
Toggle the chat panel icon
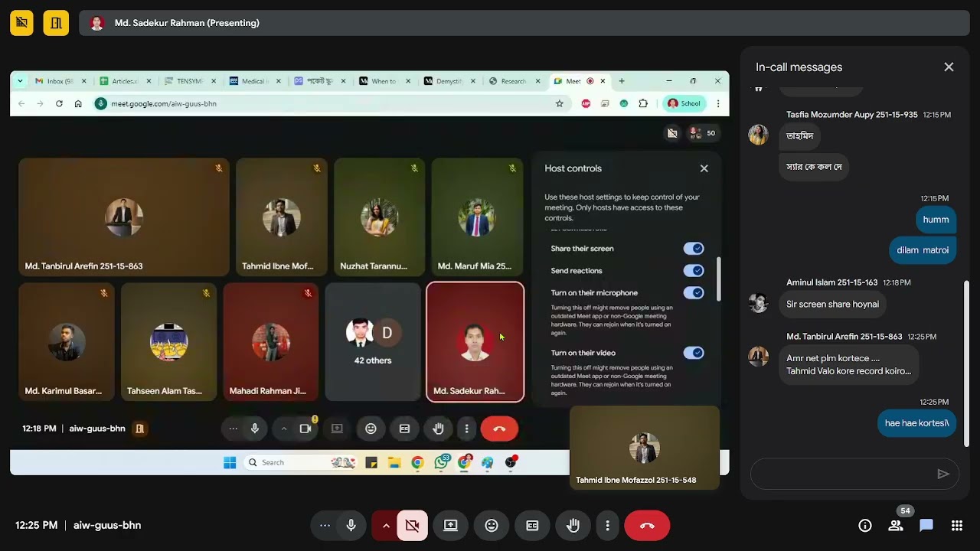pos(926,526)
